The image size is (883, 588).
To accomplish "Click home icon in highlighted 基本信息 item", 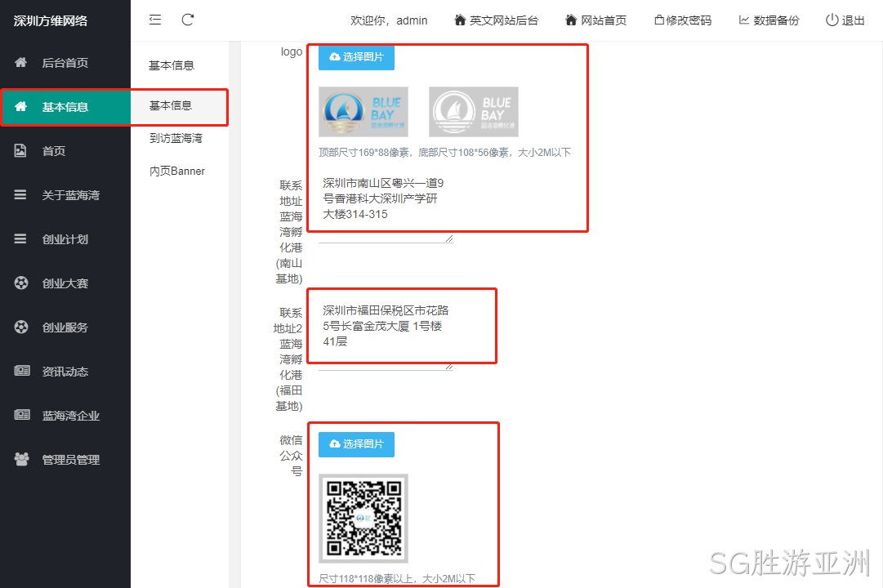I will 21,106.
